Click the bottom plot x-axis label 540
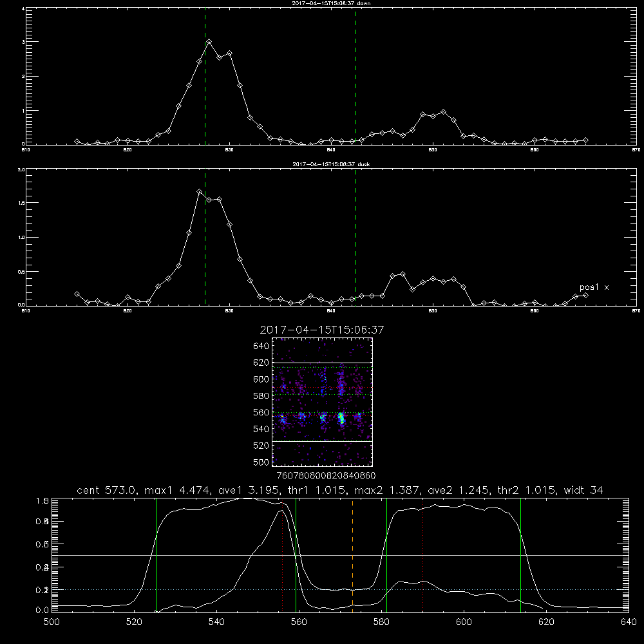This screenshot has width=644, height=644. 216,622
